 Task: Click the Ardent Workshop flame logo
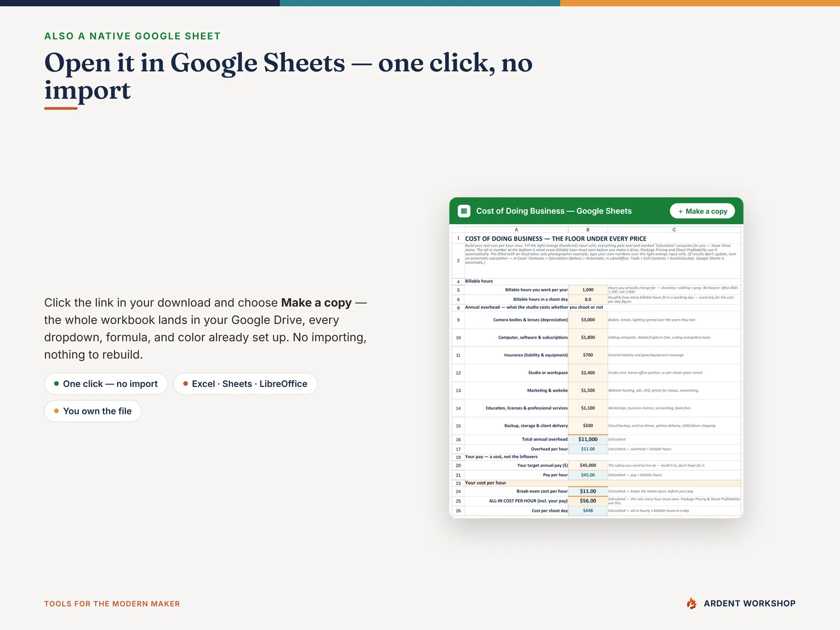pos(691,604)
